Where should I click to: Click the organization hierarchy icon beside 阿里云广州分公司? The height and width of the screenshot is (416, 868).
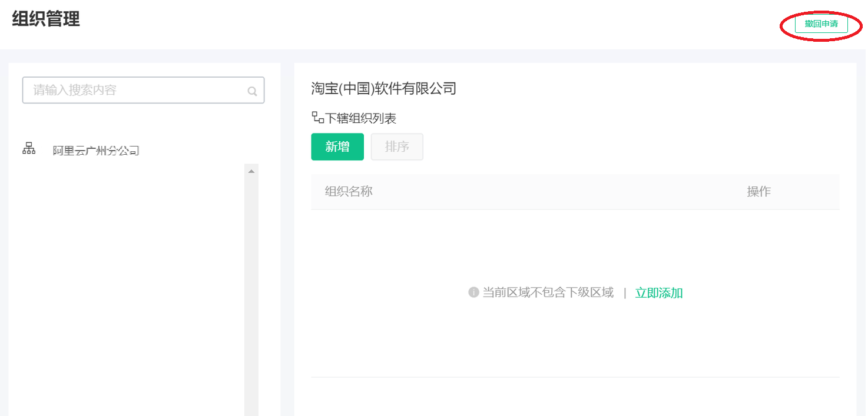[29, 148]
